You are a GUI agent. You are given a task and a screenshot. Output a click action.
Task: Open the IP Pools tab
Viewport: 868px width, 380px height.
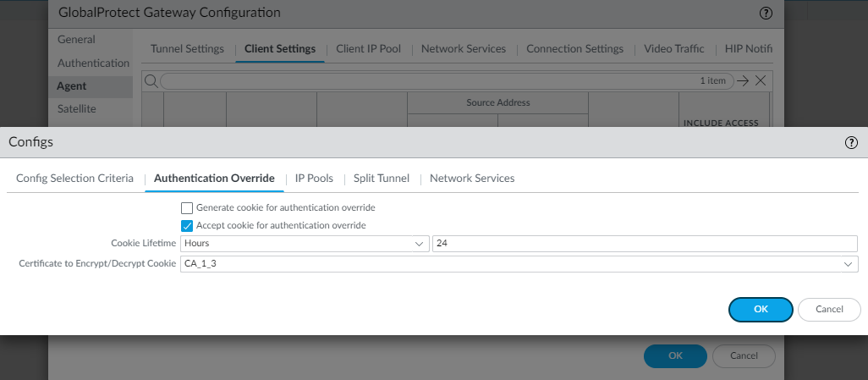coord(314,179)
